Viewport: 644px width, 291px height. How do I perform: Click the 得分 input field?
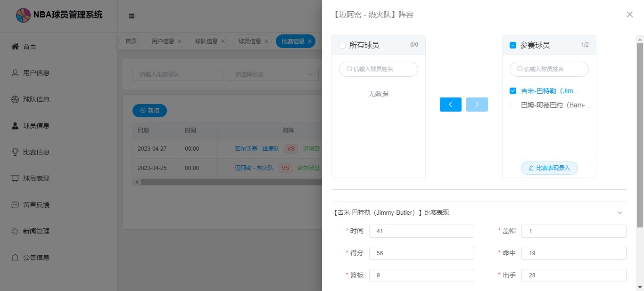(421, 253)
